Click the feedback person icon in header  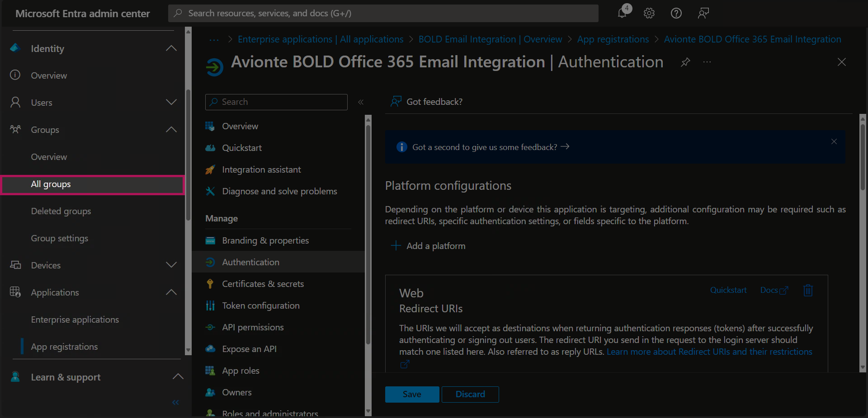point(703,13)
